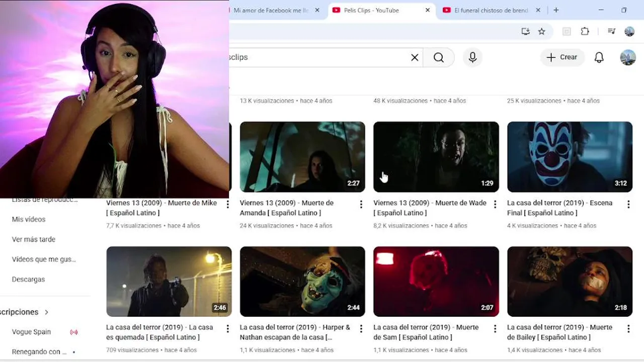Click the install app icon in address bar
The image size is (644, 362).
coord(526,31)
